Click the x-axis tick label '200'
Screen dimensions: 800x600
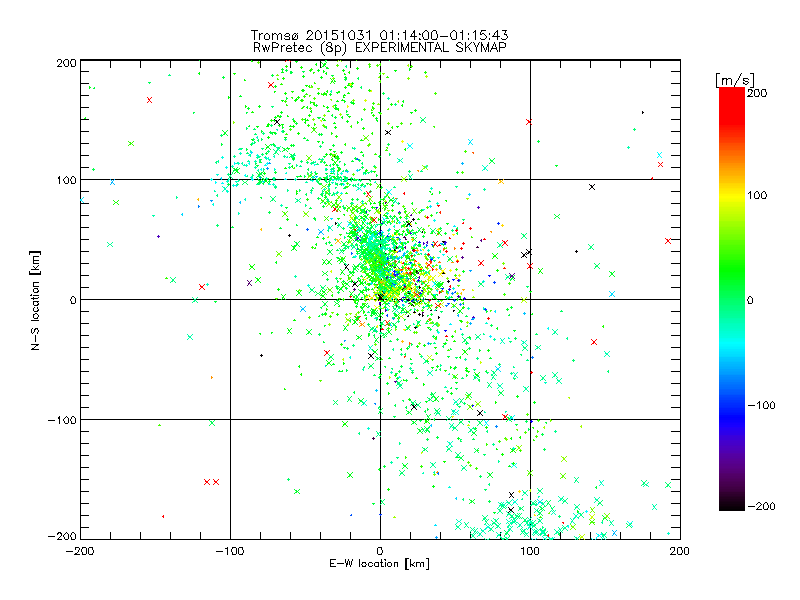click(x=680, y=551)
